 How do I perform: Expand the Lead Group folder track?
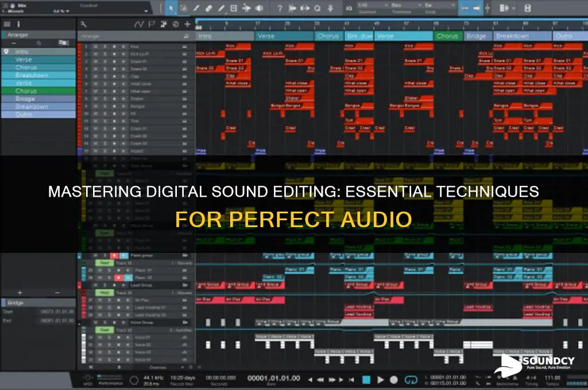click(x=185, y=286)
